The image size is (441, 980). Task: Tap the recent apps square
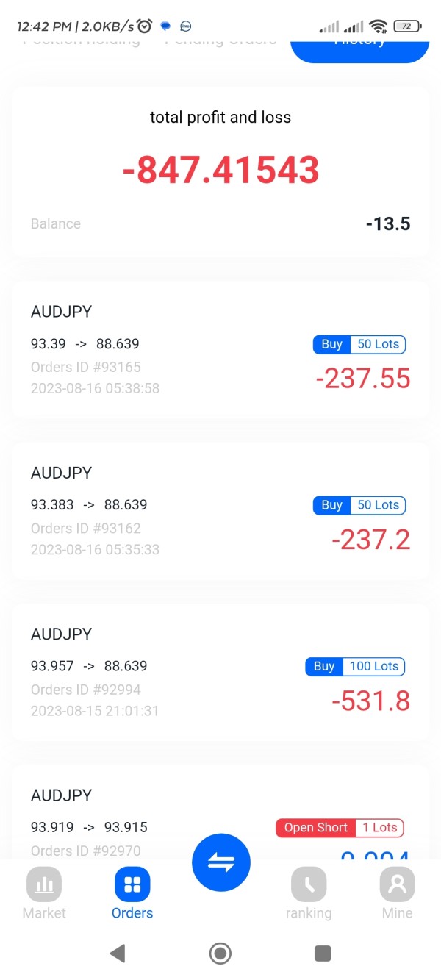(x=323, y=954)
